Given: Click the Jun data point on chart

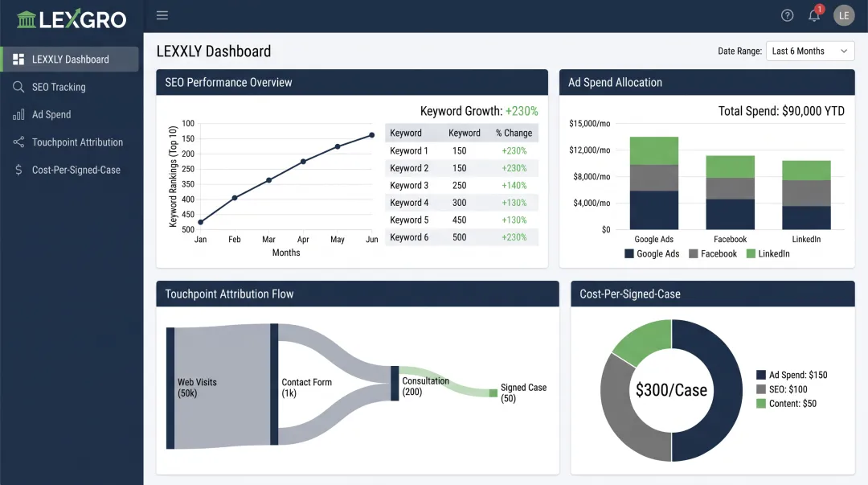Looking at the screenshot, I should coord(372,134).
